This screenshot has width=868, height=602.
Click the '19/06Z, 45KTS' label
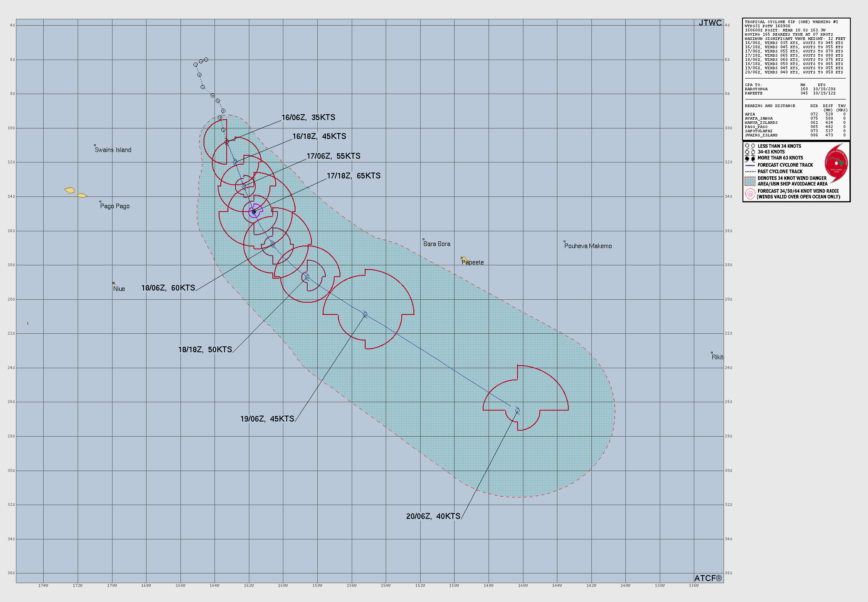267,419
